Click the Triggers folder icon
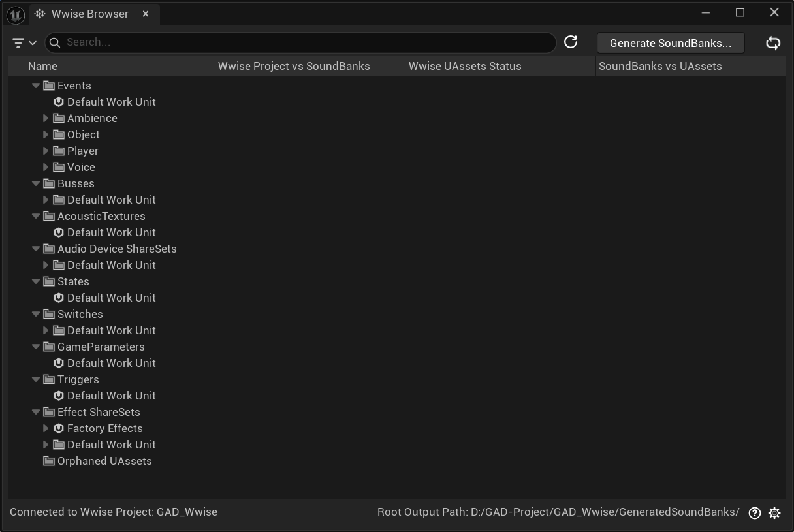 click(49, 379)
